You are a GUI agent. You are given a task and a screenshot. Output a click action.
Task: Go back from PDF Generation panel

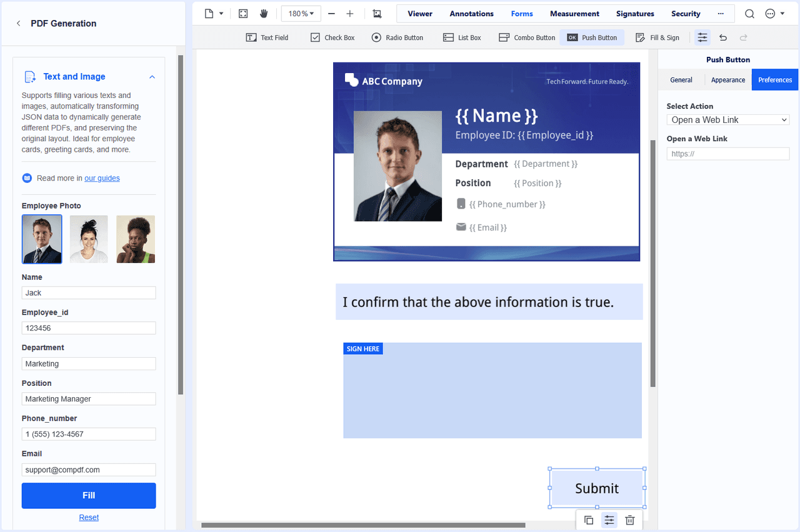18,24
